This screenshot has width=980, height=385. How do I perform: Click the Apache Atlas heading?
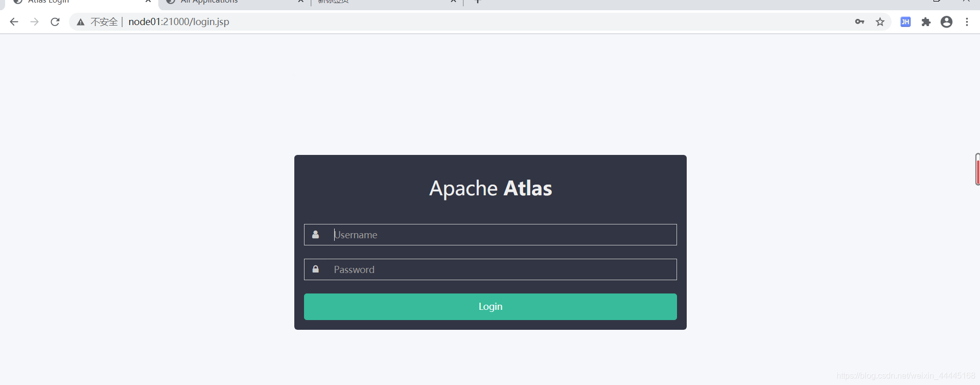[x=491, y=188]
